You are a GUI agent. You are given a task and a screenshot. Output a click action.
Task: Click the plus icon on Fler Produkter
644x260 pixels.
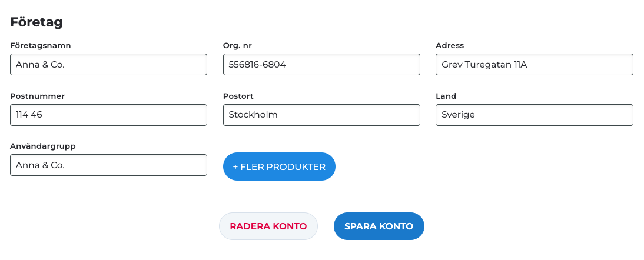pos(235,167)
